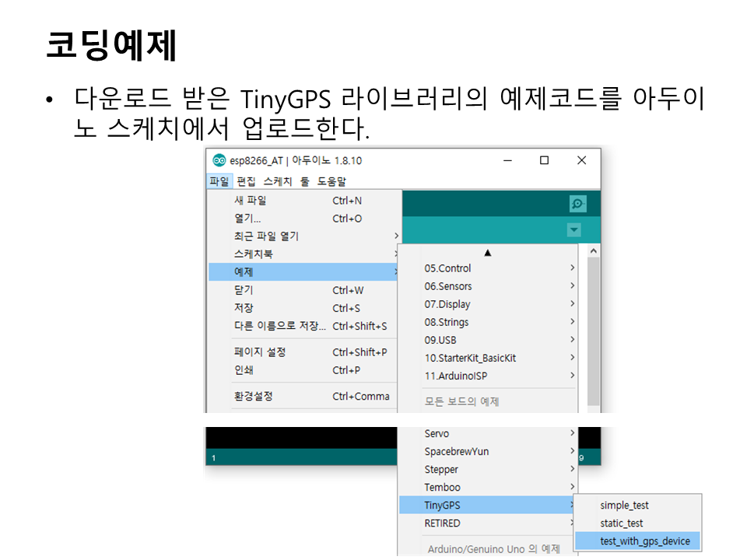Expand SpacebrewYun library examples
Image resolution: width=747 pixels, height=560 pixels.
click(x=488, y=451)
